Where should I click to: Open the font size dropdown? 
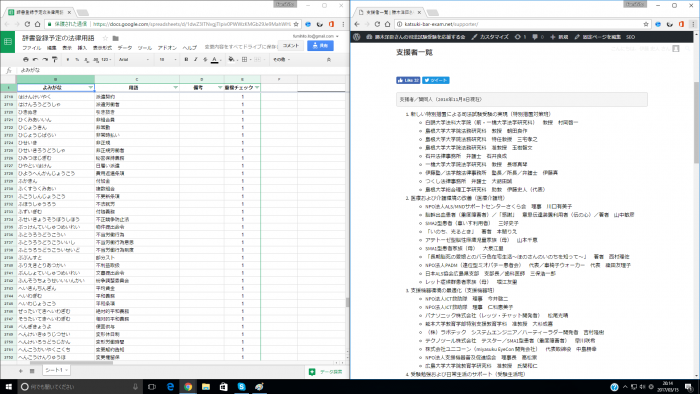(x=167, y=59)
